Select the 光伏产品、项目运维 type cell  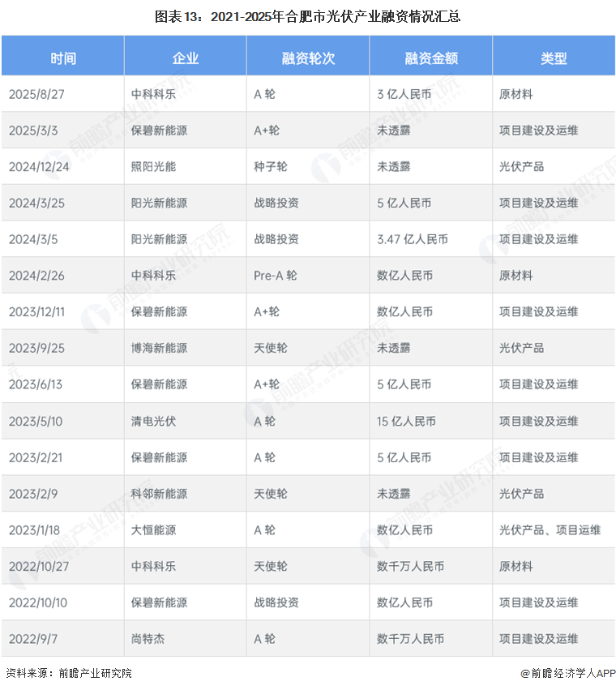[x=550, y=529]
